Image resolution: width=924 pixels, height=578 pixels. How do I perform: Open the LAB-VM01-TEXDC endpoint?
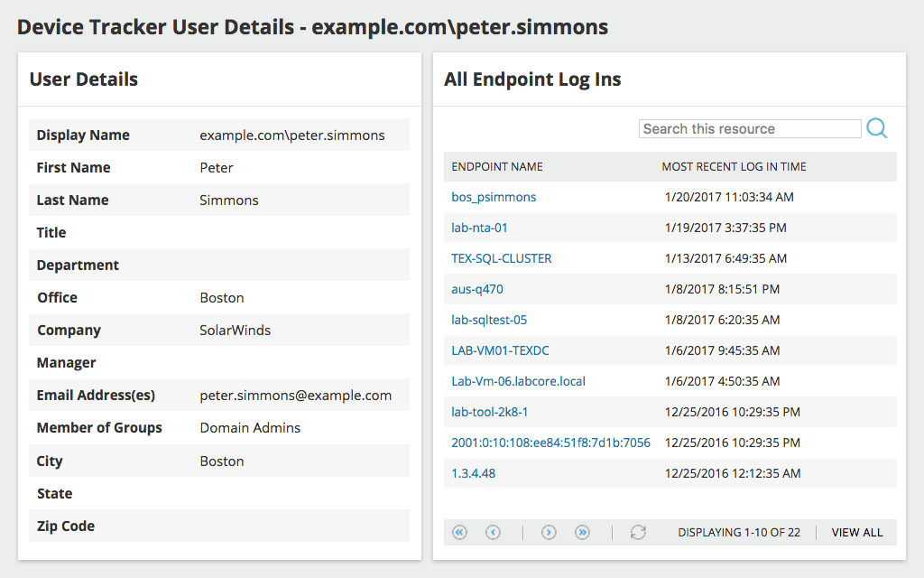(x=502, y=350)
